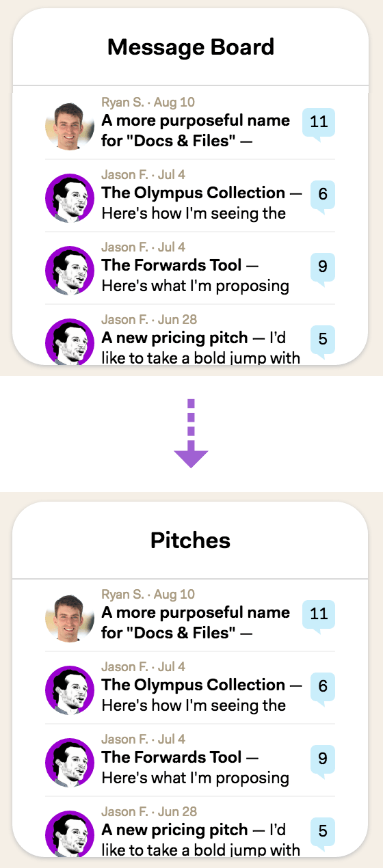The image size is (383, 868).
Task: Click the purple dashed down arrow
Action: pos(191,433)
